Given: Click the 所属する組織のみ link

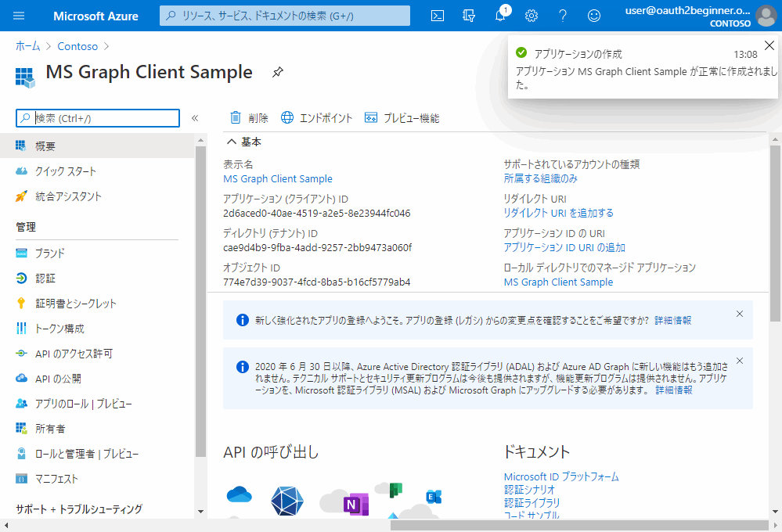Looking at the screenshot, I should point(541,178).
